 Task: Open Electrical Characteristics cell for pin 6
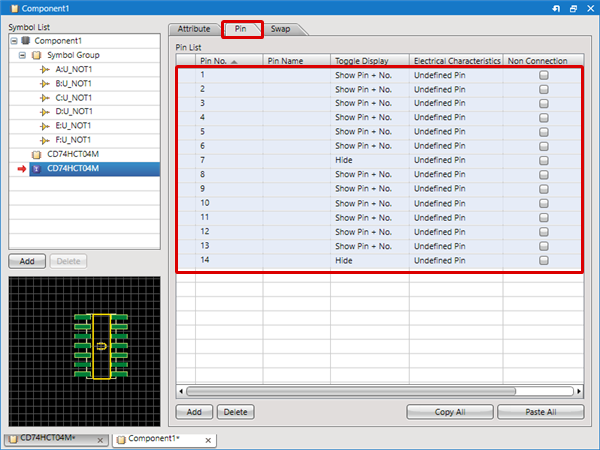[456, 146]
